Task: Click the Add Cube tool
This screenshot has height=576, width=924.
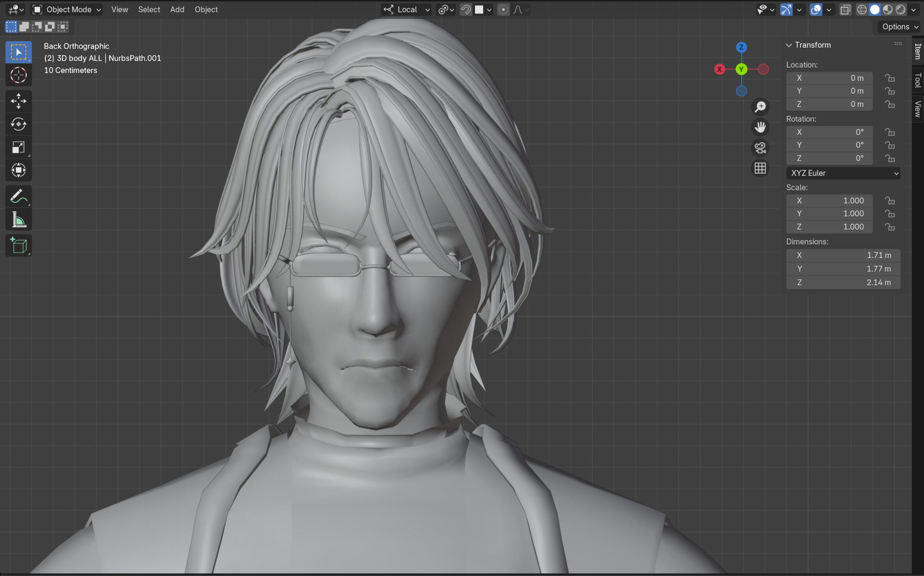Action: pyautogui.click(x=18, y=245)
